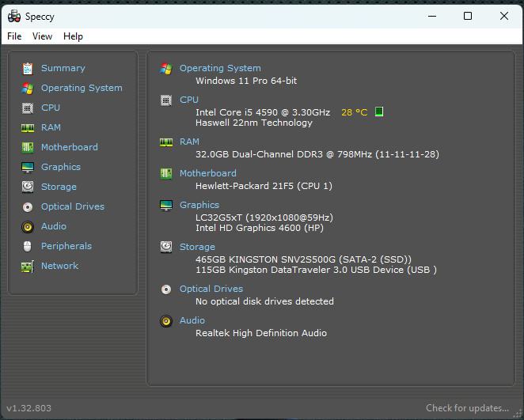
Task: Click the Optical Drives disc icon in sidebar
Action: [x=28, y=207]
